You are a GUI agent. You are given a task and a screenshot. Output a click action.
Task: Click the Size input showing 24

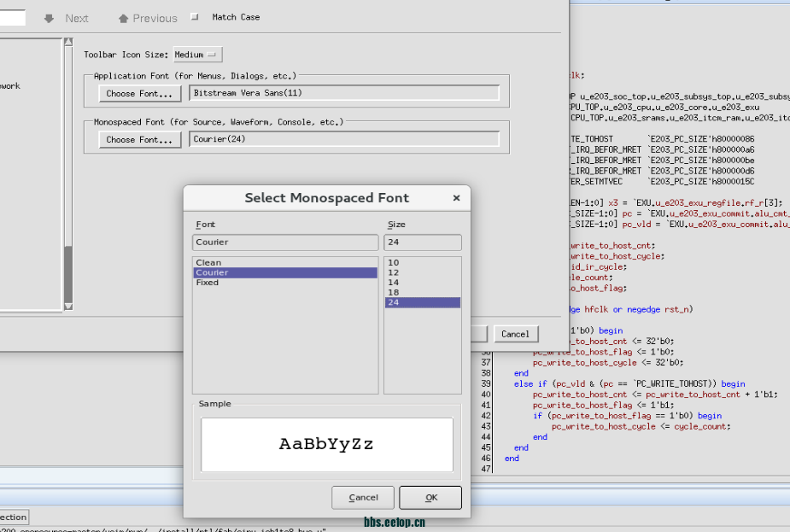tap(423, 243)
